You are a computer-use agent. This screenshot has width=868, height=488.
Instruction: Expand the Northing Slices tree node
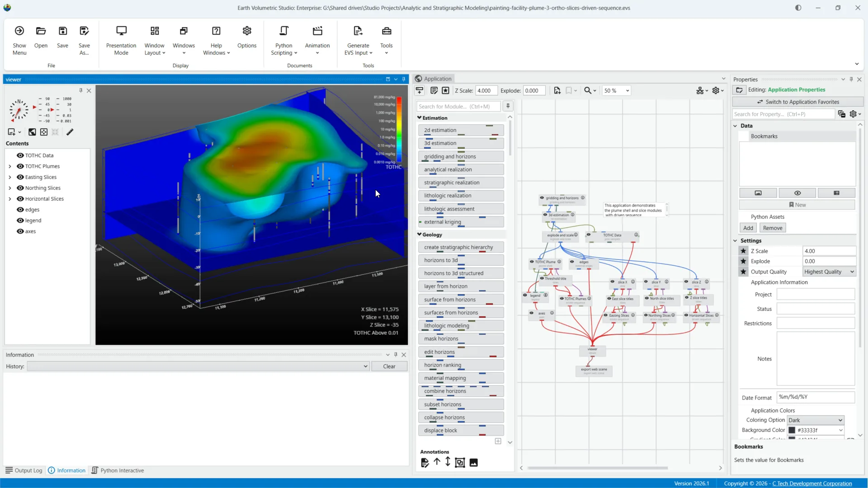pyautogui.click(x=10, y=188)
